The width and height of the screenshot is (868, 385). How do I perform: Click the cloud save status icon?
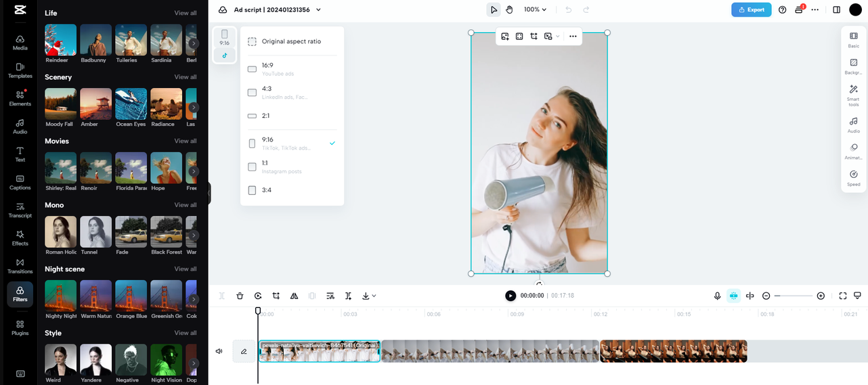point(223,9)
